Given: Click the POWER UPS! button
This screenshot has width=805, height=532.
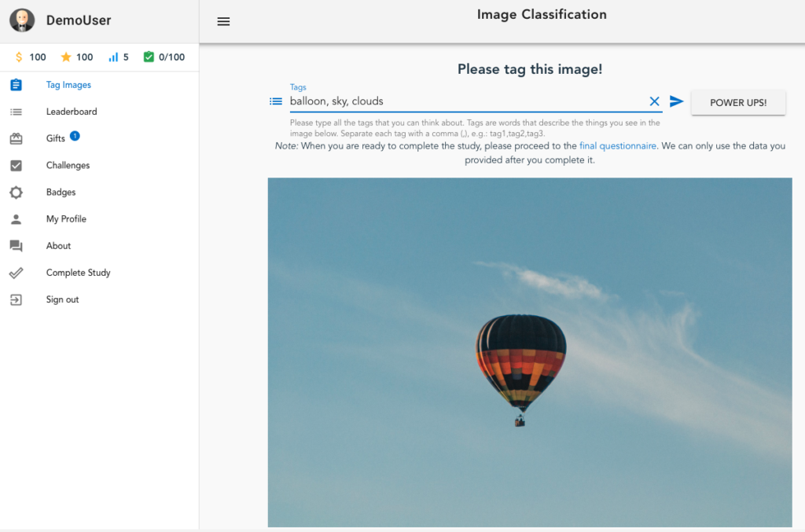Looking at the screenshot, I should click(738, 103).
